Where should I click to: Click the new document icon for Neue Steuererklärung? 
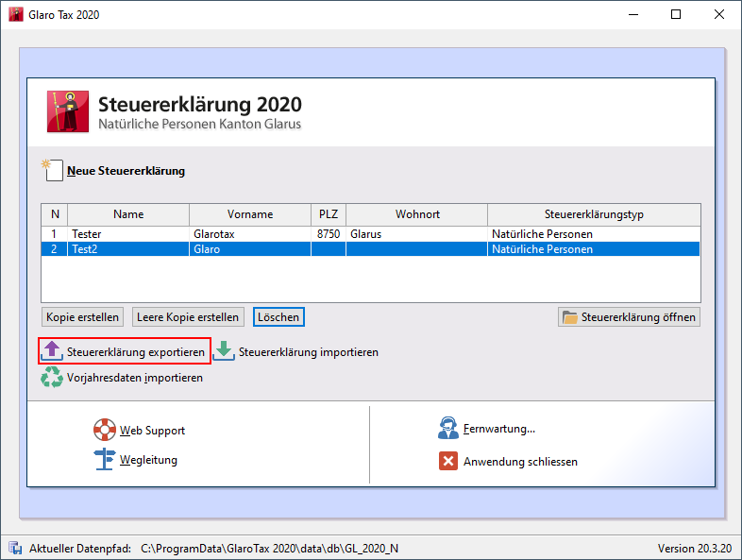point(53,170)
